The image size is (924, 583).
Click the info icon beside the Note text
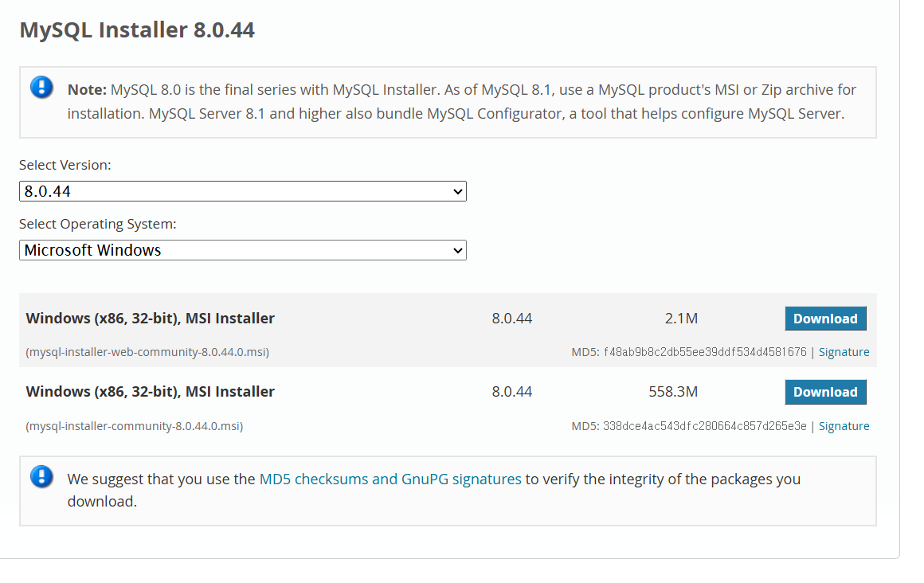coord(42,88)
